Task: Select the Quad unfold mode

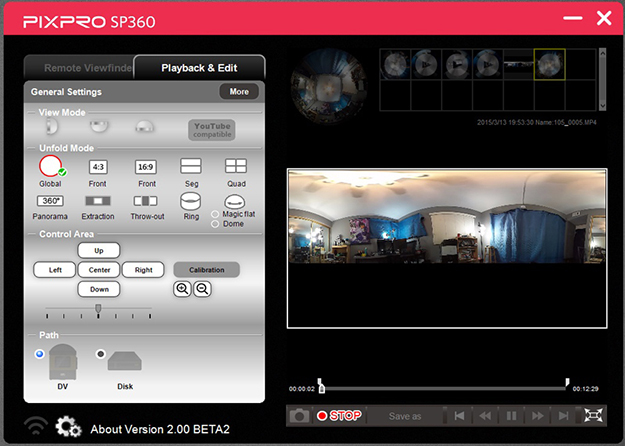Action: pyautogui.click(x=236, y=166)
